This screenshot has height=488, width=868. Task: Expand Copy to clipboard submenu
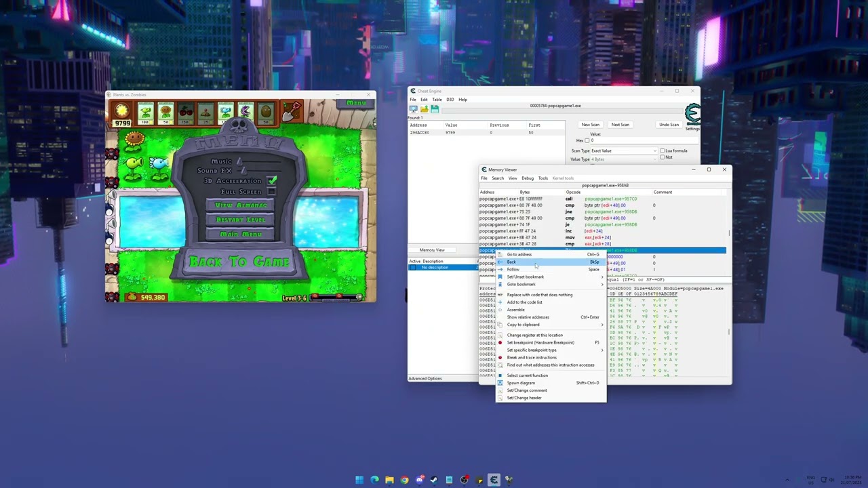(x=551, y=325)
